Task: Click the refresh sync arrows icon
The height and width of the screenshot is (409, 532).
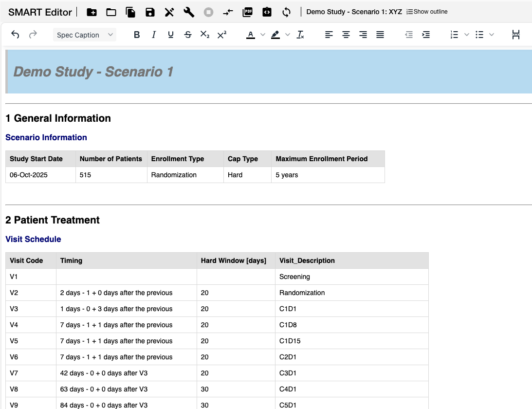Action: click(x=286, y=12)
